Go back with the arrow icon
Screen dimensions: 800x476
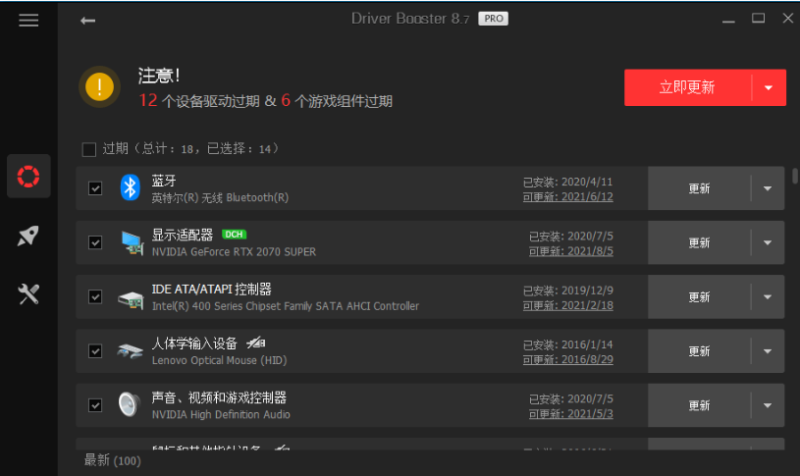tap(88, 20)
